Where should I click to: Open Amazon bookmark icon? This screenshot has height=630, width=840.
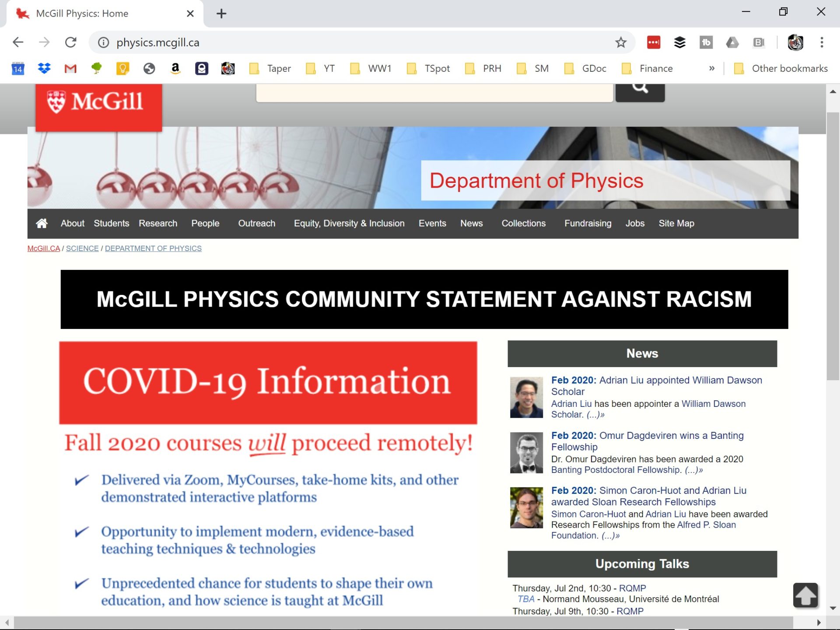(x=175, y=68)
